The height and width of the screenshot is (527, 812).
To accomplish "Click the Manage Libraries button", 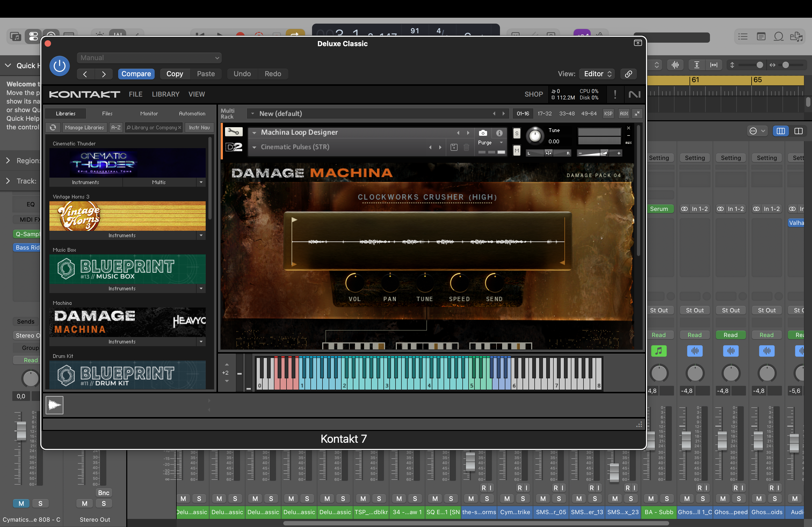I will pos(84,127).
